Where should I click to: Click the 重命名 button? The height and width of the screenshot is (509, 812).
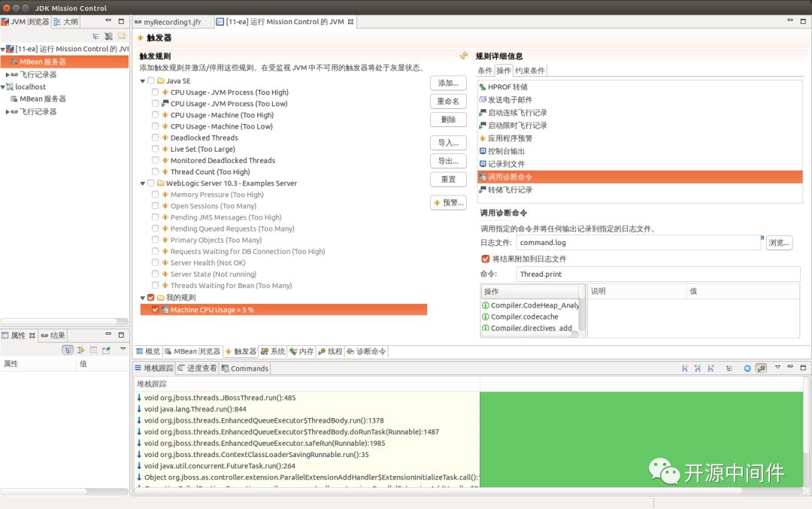(x=448, y=101)
